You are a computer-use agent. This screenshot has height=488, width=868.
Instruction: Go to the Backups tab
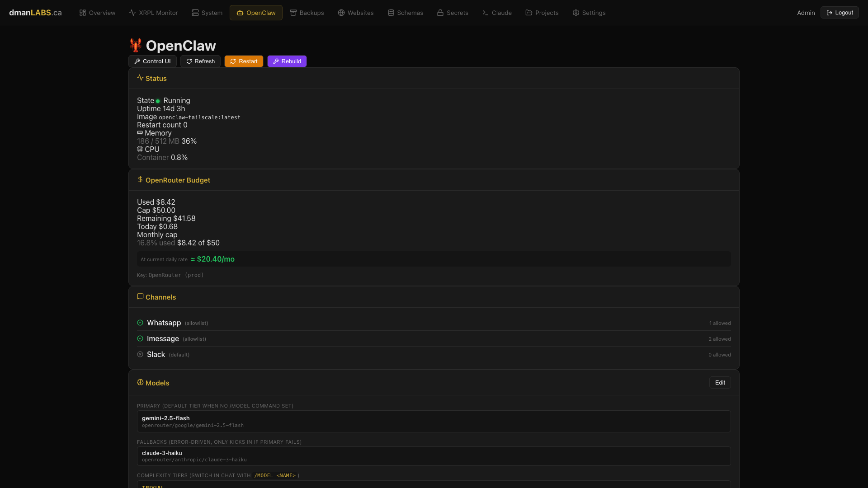point(307,13)
